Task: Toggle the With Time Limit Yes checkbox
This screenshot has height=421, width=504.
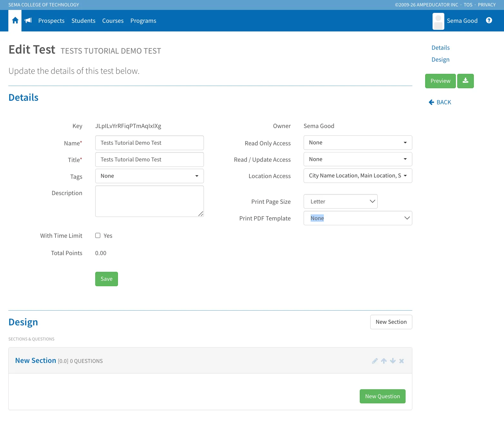Action: (x=98, y=236)
